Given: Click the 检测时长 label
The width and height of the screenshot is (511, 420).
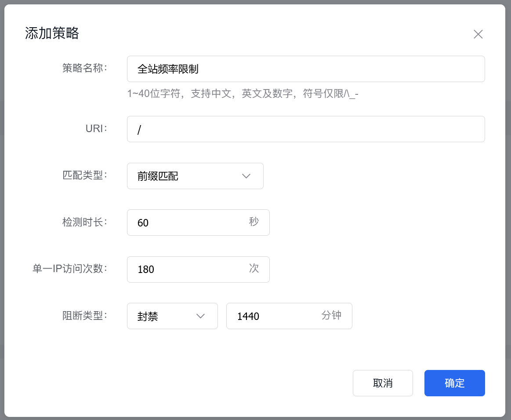Looking at the screenshot, I should pos(85,222).
